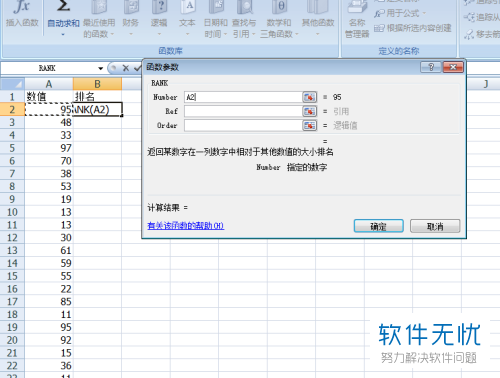Click the OK (确定) button
The height and width of the screenshot is (378, 500).
tap(379, 226)
